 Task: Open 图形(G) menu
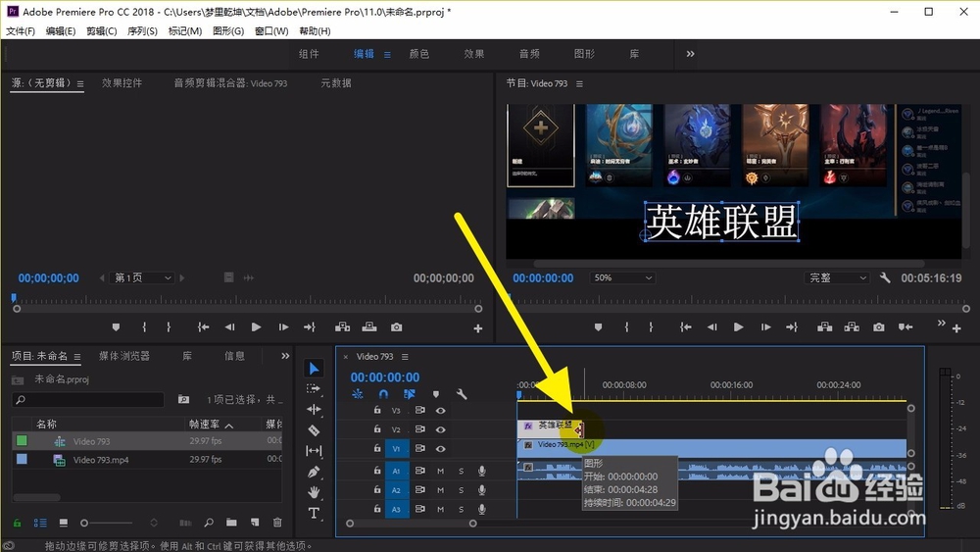click(228, 30)
